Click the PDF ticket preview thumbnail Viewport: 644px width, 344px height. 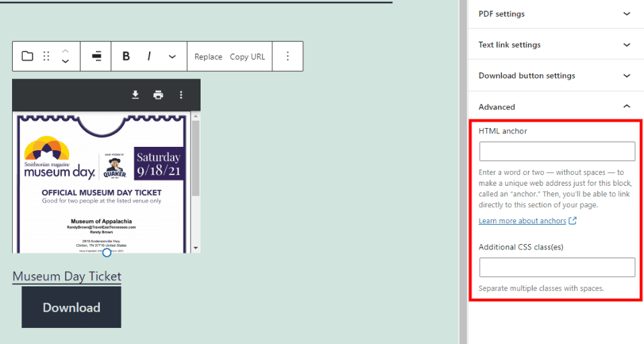[x=101, y=182]
